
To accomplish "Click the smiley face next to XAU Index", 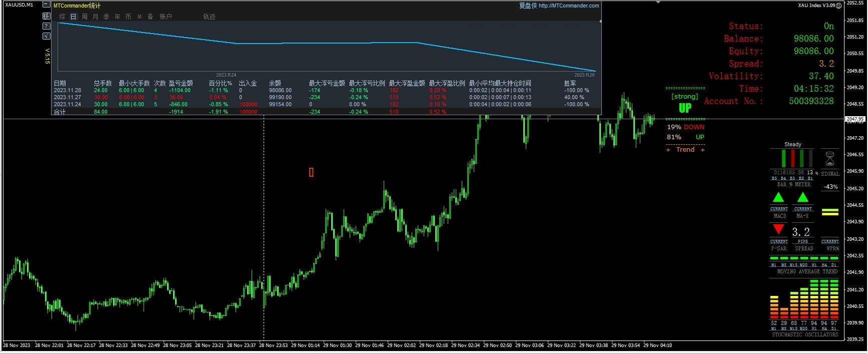I will pyautogui.click(x=839, y=6).
